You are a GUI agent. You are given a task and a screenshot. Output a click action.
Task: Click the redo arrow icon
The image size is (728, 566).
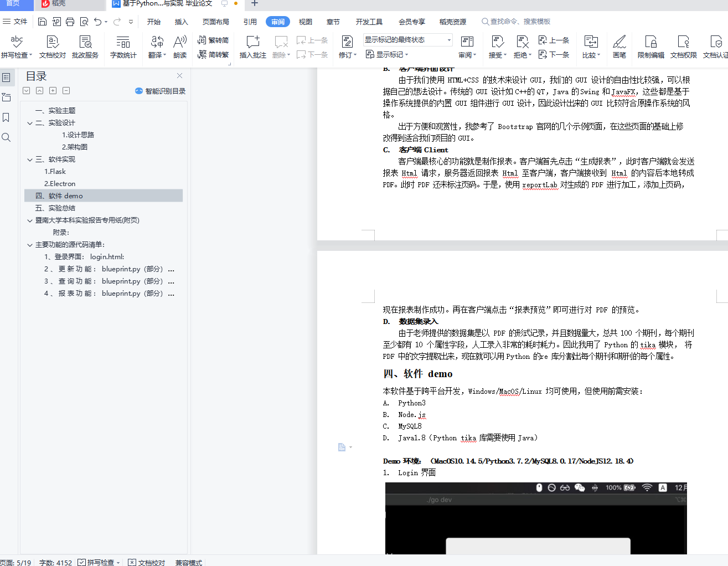pyautogui.click(x=117, y=22)
